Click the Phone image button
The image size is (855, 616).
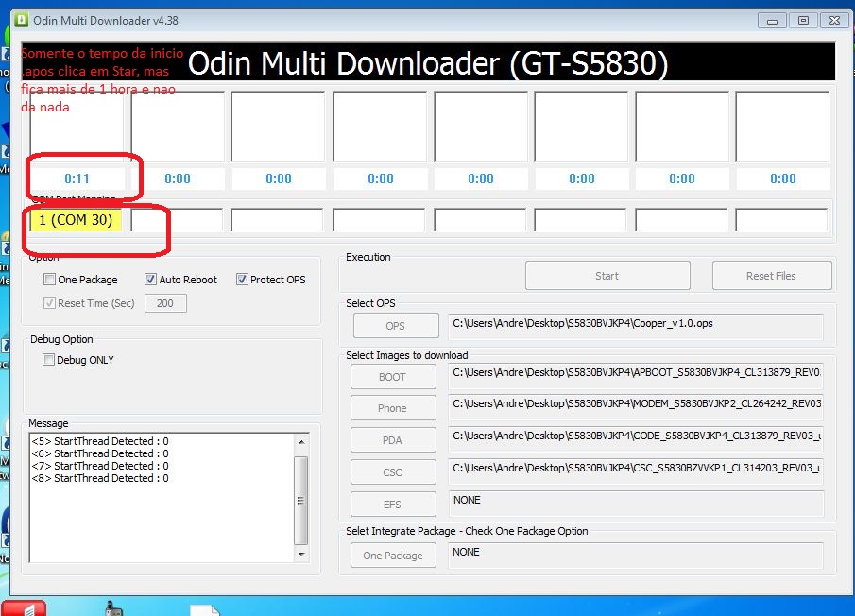click(x=393, y=408)
